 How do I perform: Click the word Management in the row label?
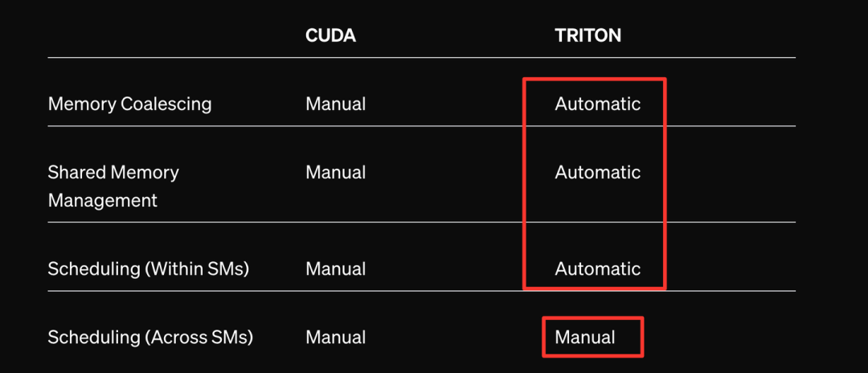click(103, 200)
